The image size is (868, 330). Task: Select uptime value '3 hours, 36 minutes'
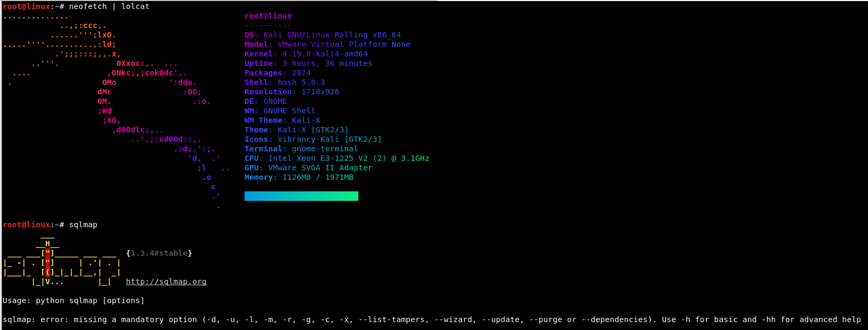pos(327,63)
